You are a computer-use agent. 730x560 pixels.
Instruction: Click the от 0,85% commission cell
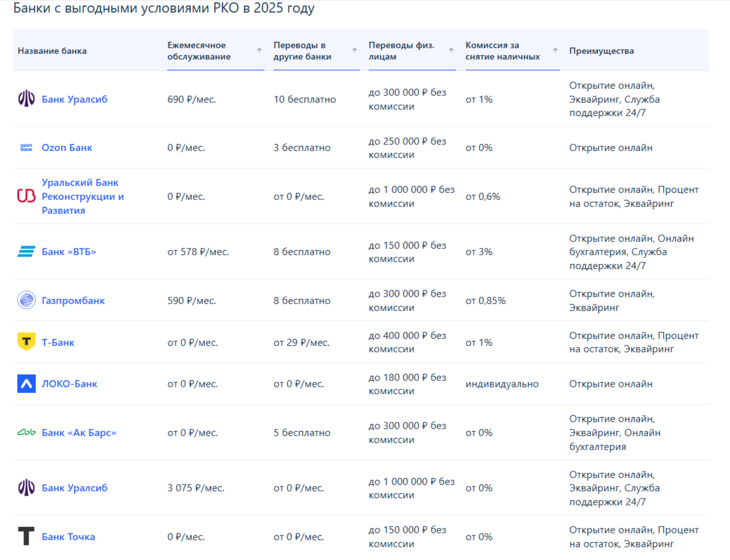(x=485, y=300)
